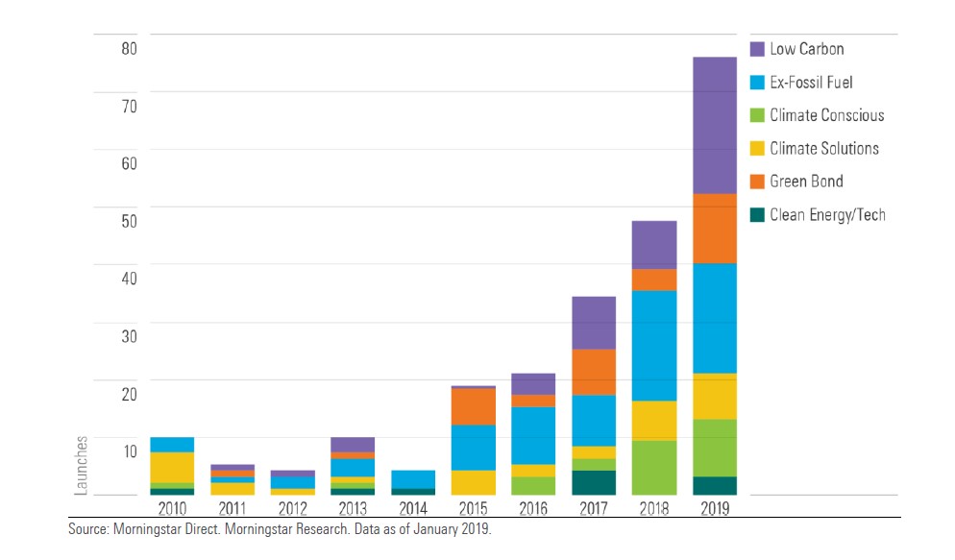
Task: Click the orange Green Bond segment in 2019 bar
Action: point(714,229)
